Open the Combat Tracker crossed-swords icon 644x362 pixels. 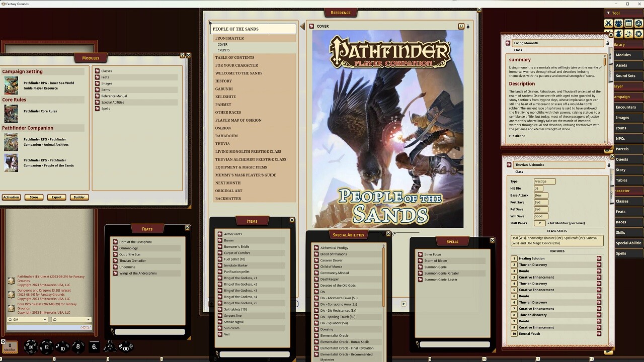[608, 23]
